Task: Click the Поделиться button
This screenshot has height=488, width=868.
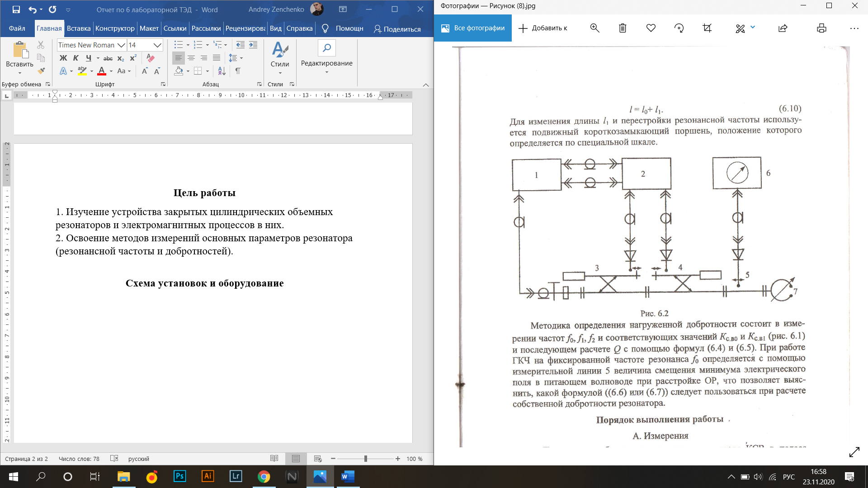Action: tap(397, 29)
